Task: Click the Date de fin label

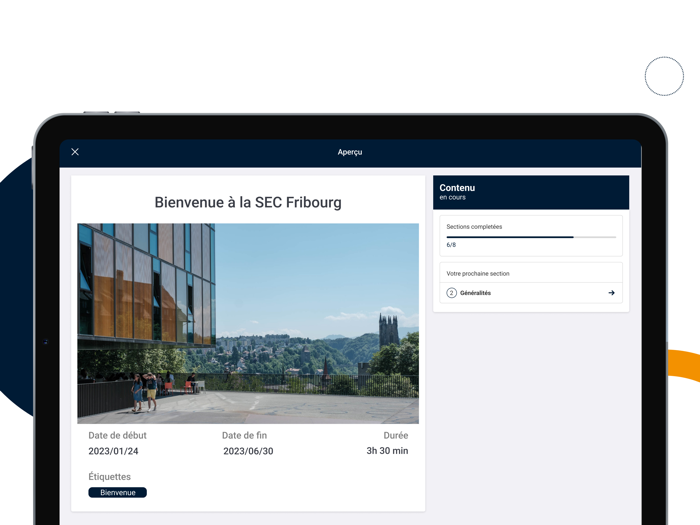Action: pyautogui.click(x=244, y=435)
